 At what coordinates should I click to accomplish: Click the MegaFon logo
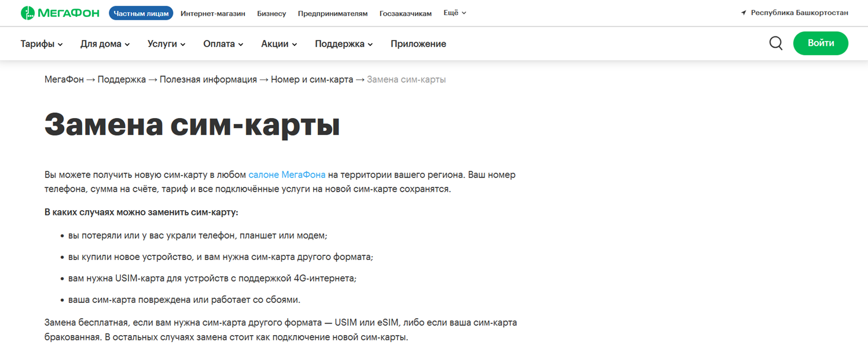tap(60, 13)
